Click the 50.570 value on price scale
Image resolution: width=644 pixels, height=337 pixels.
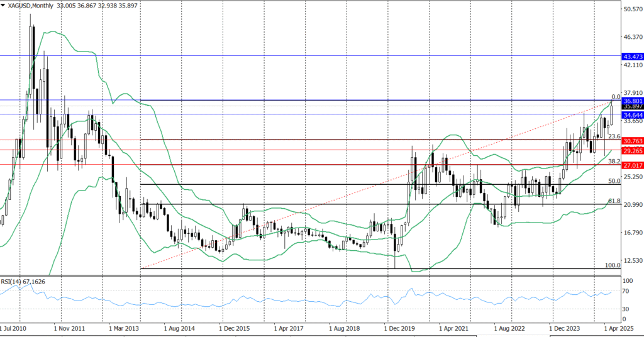[633, 9]
